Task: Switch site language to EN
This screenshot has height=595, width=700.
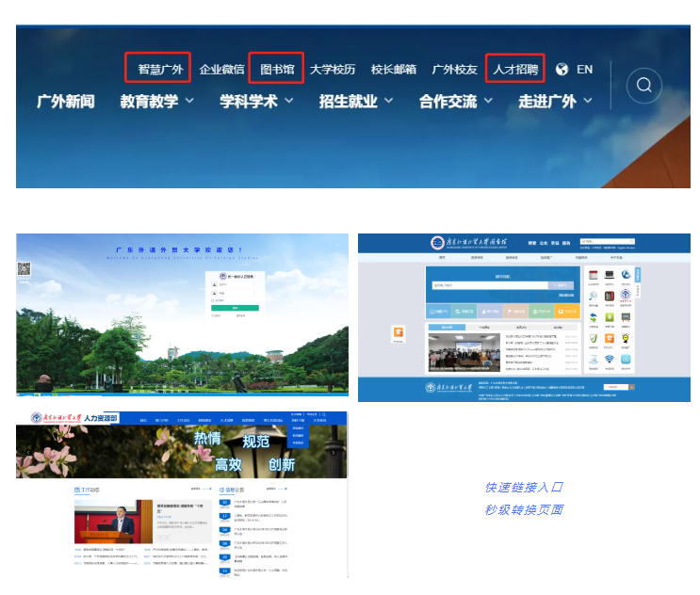Action: coord(584,69)
